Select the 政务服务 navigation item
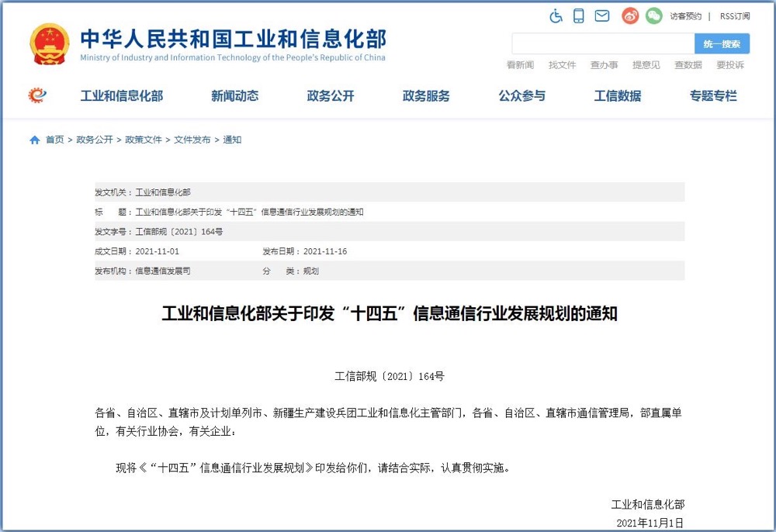Image resolution: width=776 pixels, height=532 pixels. tap(426, 96)
